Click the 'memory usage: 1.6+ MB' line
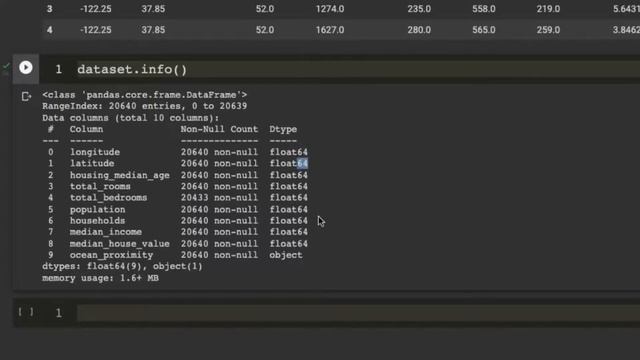This screenshot has height=360, width=640. [x=100, y=278]
